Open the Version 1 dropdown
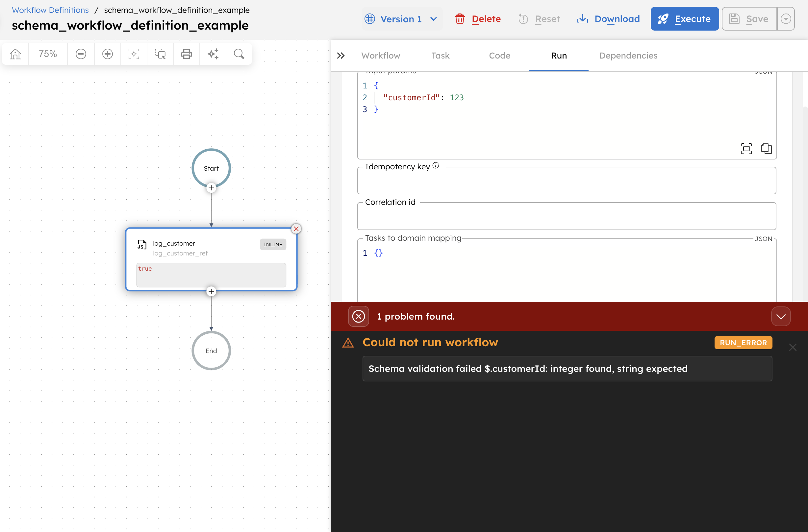Image resolution: width=808 pixels, height=532 pixels. [402, 19]
